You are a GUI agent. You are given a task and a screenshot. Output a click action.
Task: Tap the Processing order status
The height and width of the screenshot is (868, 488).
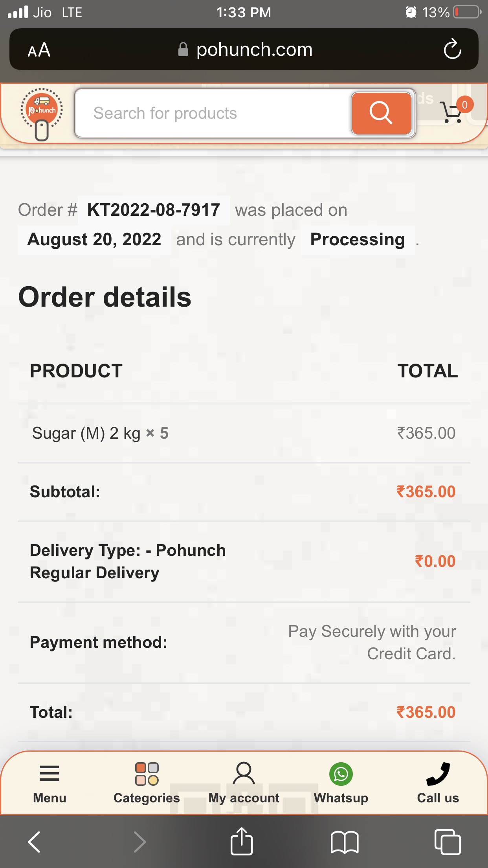tap(358, 239)
